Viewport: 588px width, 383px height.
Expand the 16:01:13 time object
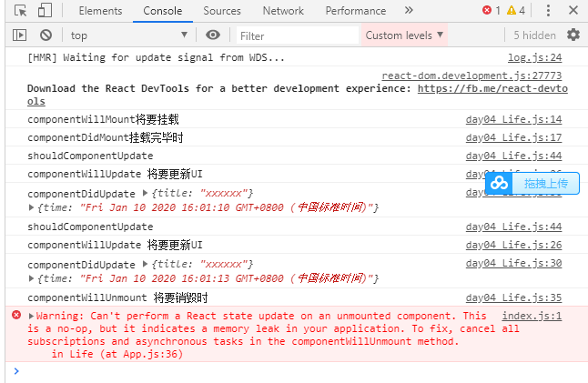[32, 278]
